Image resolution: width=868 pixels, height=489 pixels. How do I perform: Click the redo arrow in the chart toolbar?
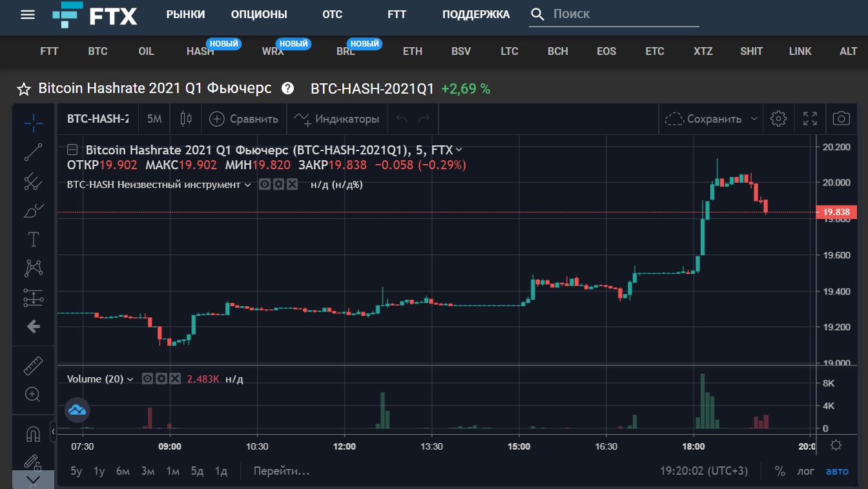tap(424, 119)
